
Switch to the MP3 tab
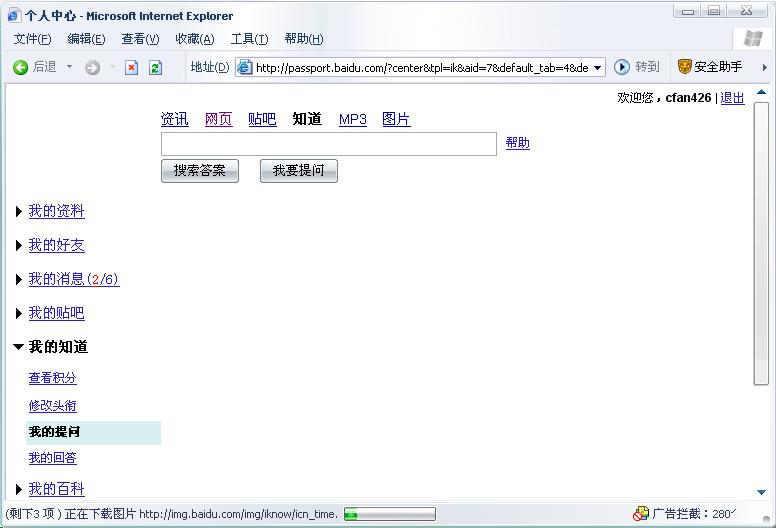tap(353, 119)
